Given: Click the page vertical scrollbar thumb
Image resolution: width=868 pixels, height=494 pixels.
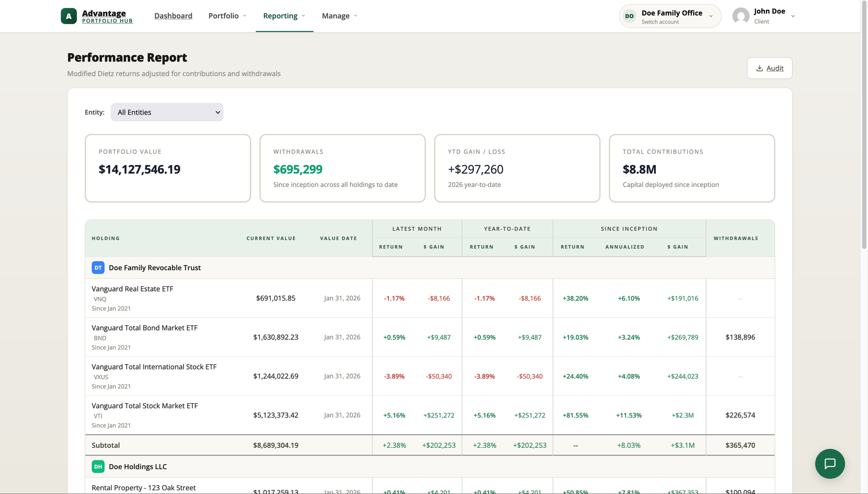Looking at the screenshot, I should [x=864, y=125].
